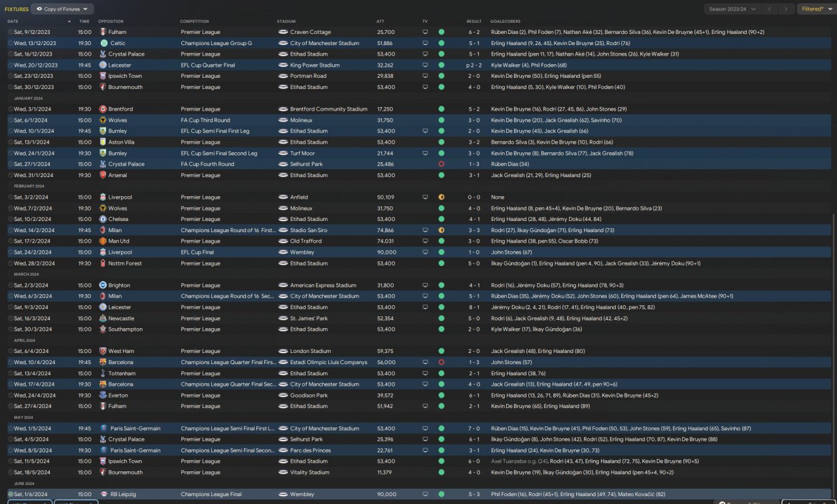Click the Leicester badge in the 20/12/2023 row
The width and height of the screenshot is (837, 504).
pos(103,65)
